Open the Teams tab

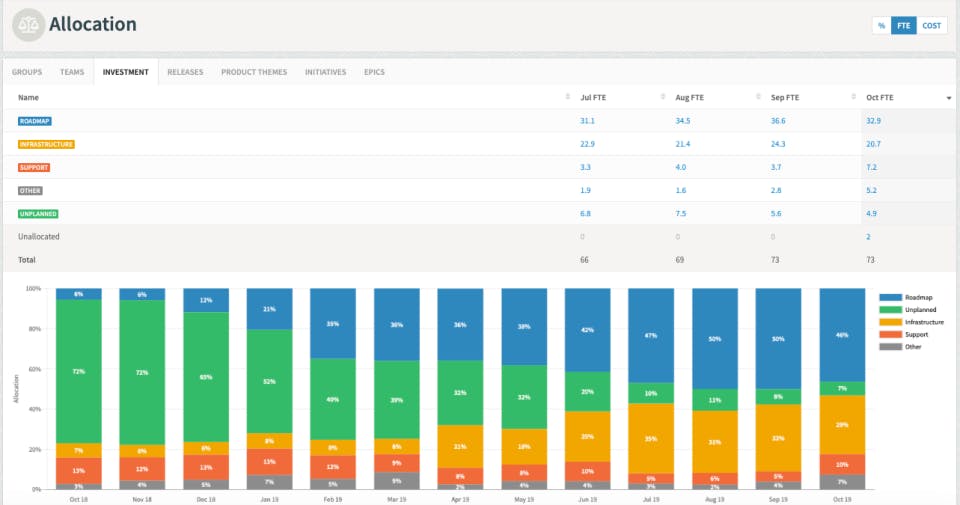click(x=72, y=72)
